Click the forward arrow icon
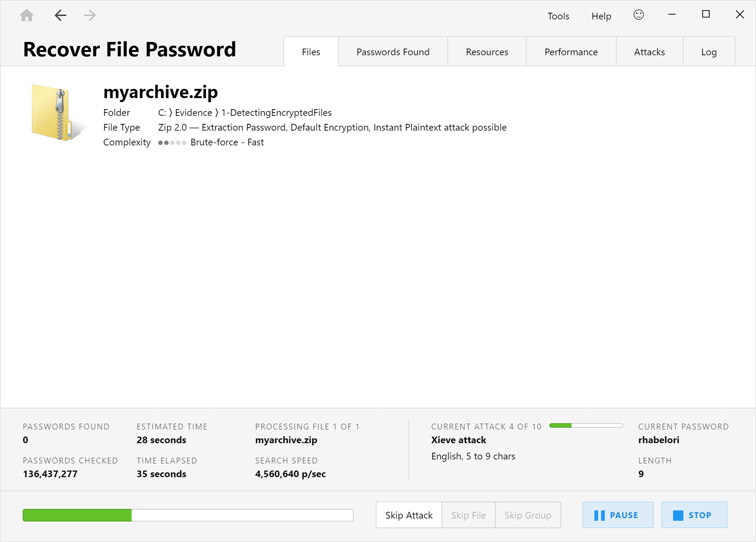The image size is (756, 542). point(90,16)
